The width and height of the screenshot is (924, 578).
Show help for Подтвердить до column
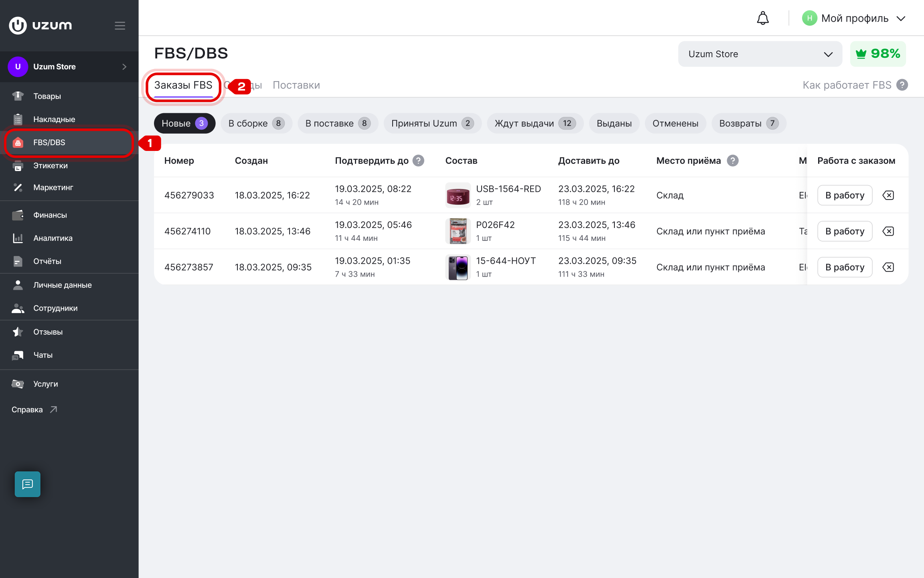click(x=419, y=161)
